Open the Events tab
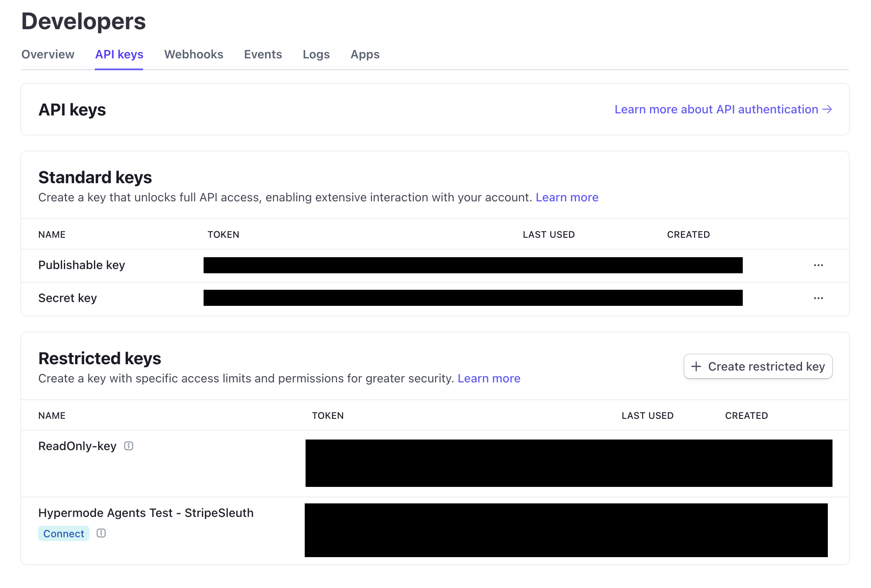871x588 pixels. point(263,54)
